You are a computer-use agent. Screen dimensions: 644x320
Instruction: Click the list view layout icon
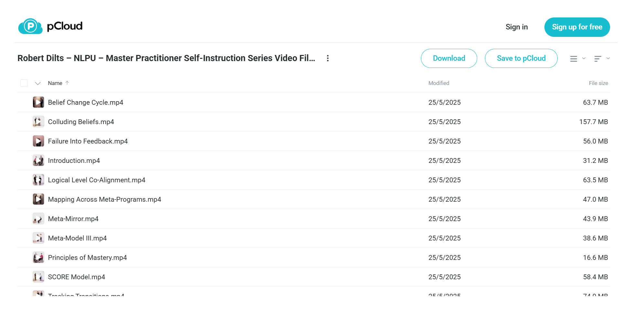tap(574, 59)
